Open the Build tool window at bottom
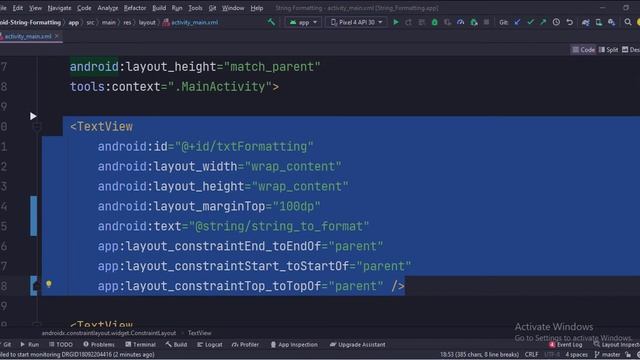 [x=176, y=344]
